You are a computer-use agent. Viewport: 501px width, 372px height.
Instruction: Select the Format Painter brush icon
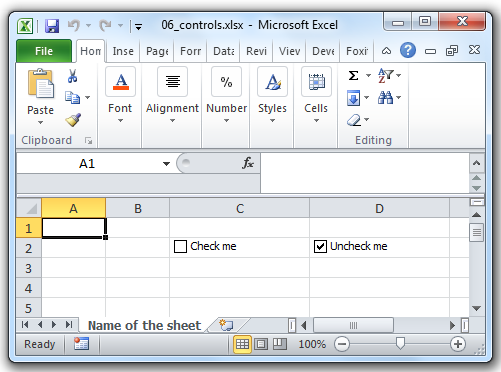point(73,120)
